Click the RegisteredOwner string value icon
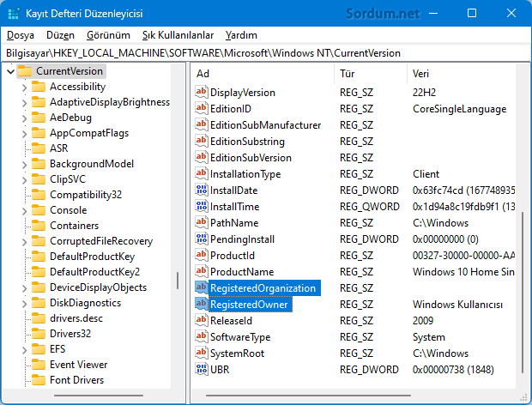Viewport: 532px width, 405px height. tap(202, 305)
